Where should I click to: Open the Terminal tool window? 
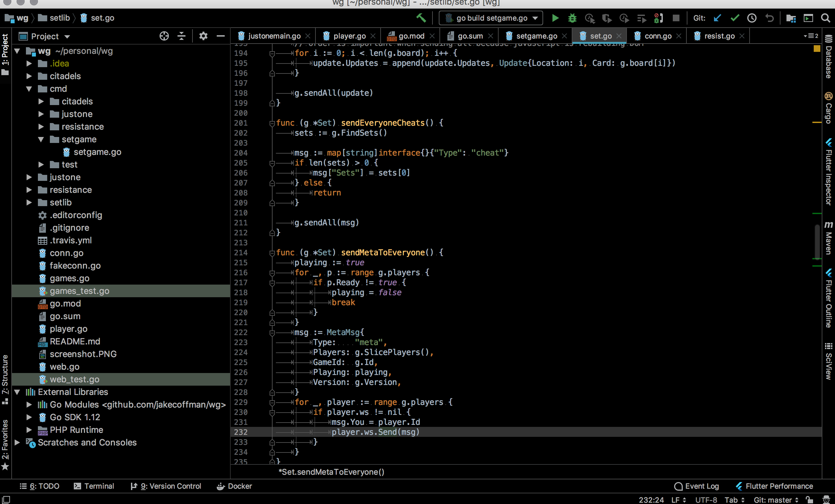click(94, 486)
